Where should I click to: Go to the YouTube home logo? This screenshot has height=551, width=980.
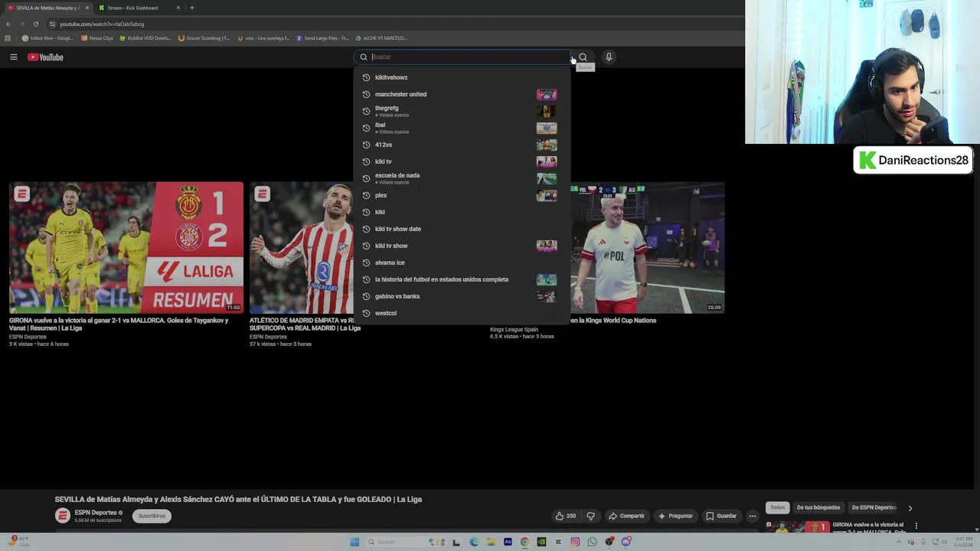pos(45,57)
